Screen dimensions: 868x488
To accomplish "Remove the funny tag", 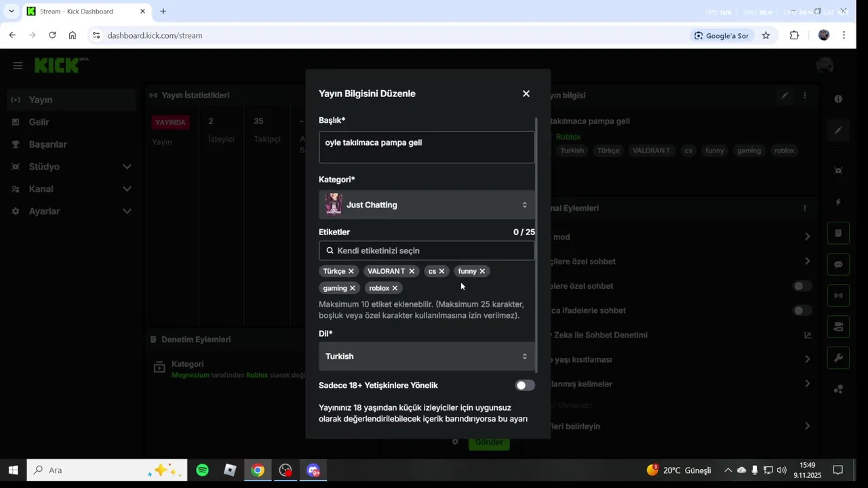I will coord(482,271).
